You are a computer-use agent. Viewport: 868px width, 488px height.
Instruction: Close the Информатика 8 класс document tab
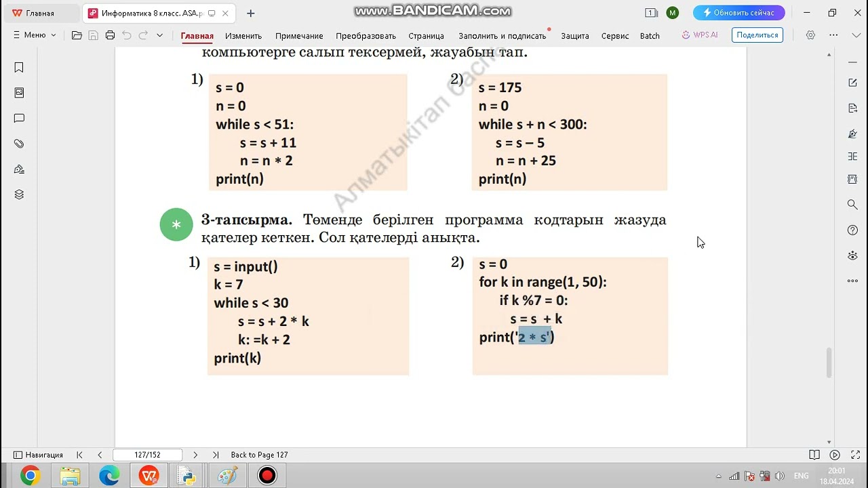[x=226, y=13]
